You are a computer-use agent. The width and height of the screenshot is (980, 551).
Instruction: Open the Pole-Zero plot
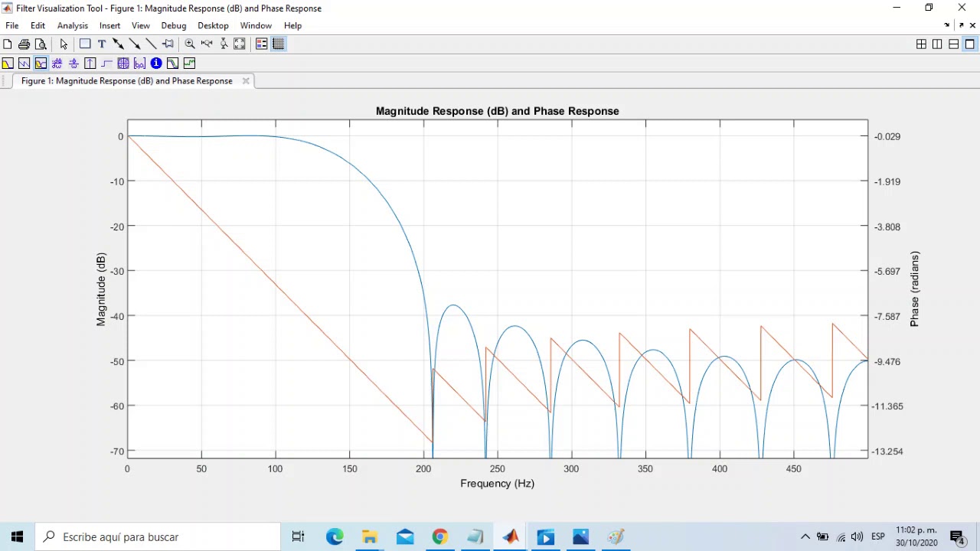123,64
